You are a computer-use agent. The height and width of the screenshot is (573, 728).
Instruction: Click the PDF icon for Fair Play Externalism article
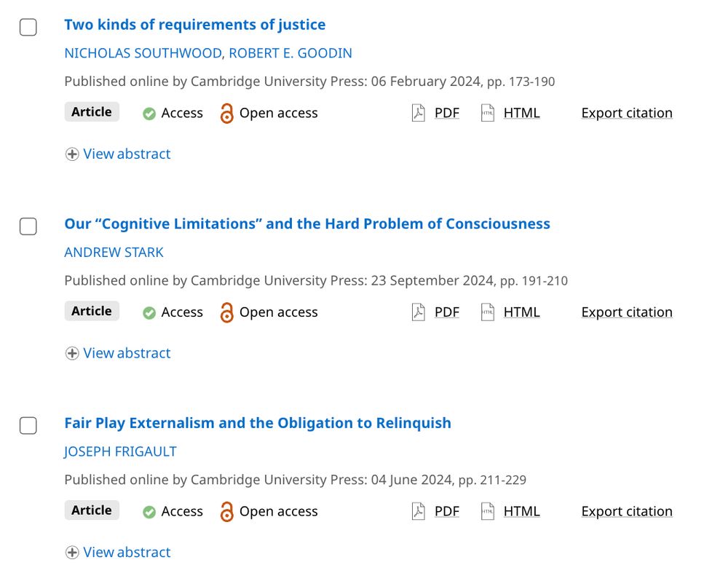(419, 511)
